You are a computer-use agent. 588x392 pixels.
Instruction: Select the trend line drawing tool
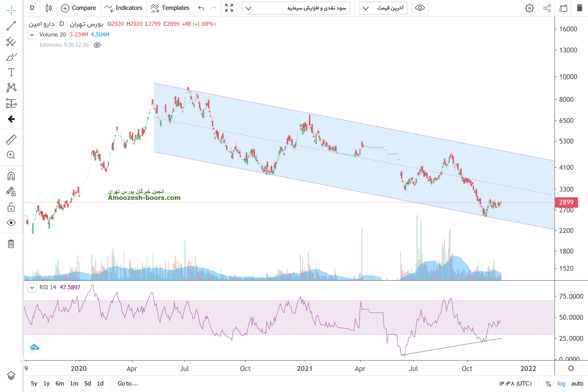(11, 26)
